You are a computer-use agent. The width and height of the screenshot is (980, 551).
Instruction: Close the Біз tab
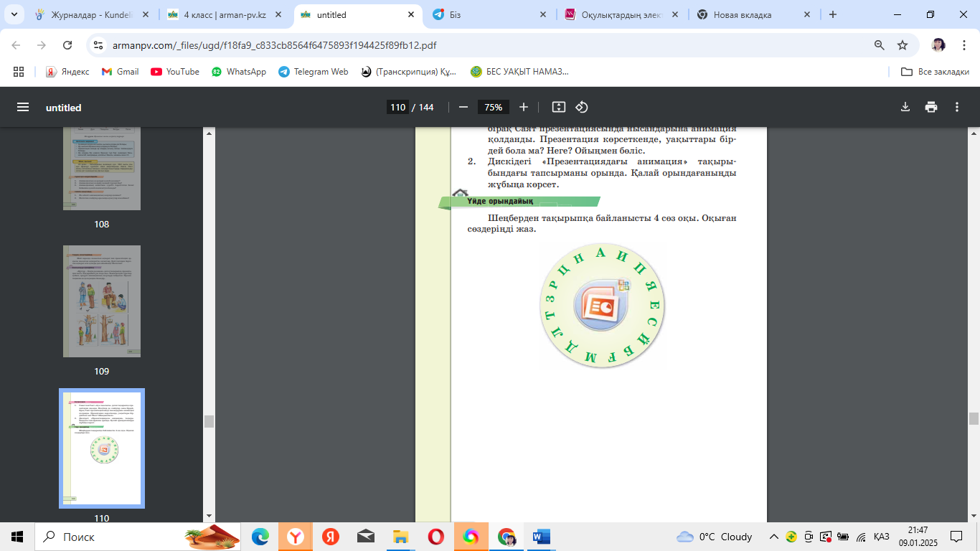coord(543,14)
